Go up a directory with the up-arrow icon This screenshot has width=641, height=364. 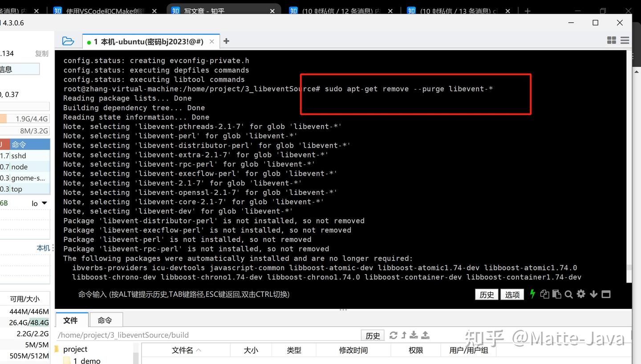coord(404,336)
